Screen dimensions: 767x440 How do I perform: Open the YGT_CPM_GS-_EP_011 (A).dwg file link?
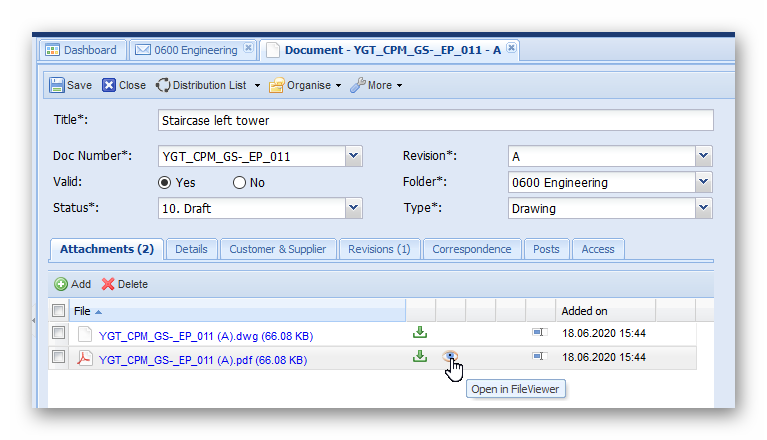tap(206, 336)
